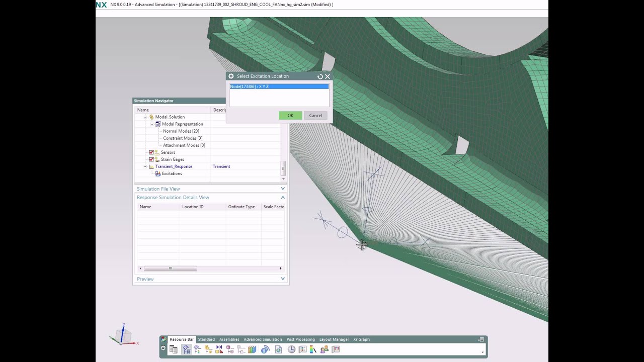Screen dimensions: 644x362
Task: Click the open-book document icon in the Resource Bar
Action: tap(302, 349)
